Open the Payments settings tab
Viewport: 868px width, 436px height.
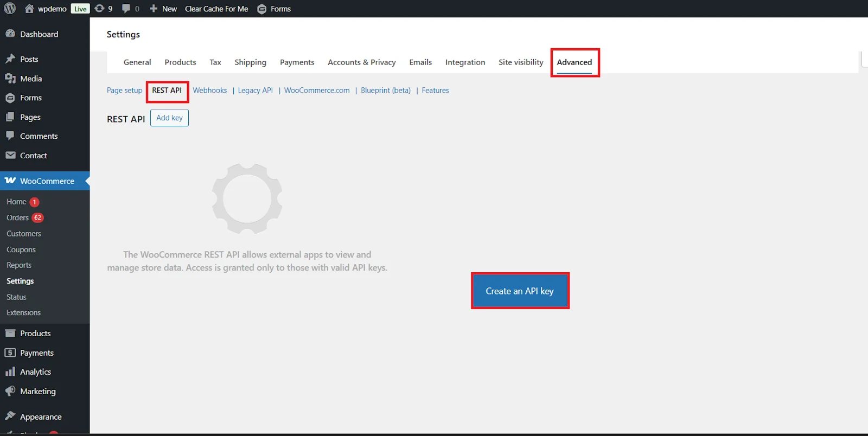[297, 62]
